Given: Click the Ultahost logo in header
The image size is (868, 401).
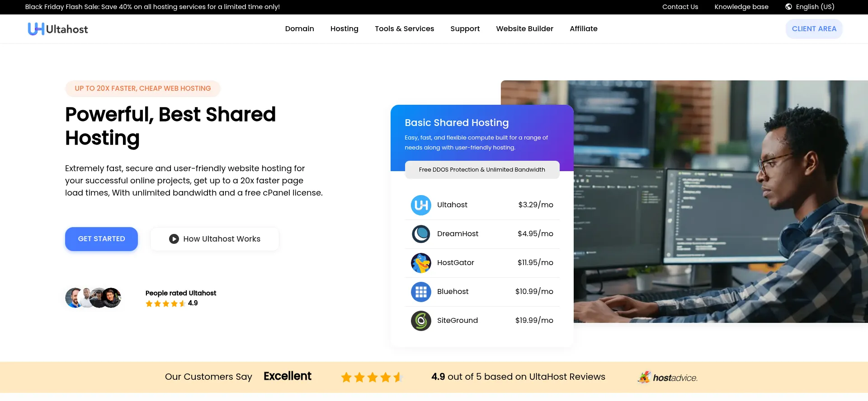Looking at the screenshot, I should pyautogui.click(x=58, y=29).
